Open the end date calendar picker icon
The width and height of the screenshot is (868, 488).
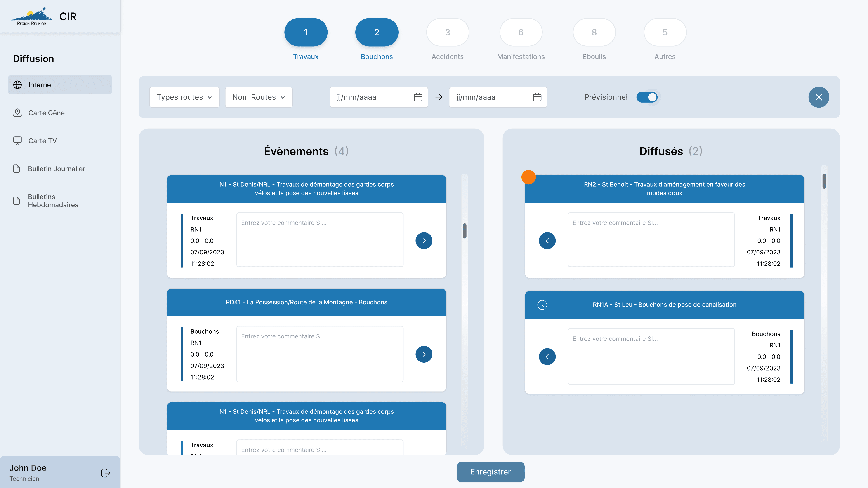(x=537, y=97)
